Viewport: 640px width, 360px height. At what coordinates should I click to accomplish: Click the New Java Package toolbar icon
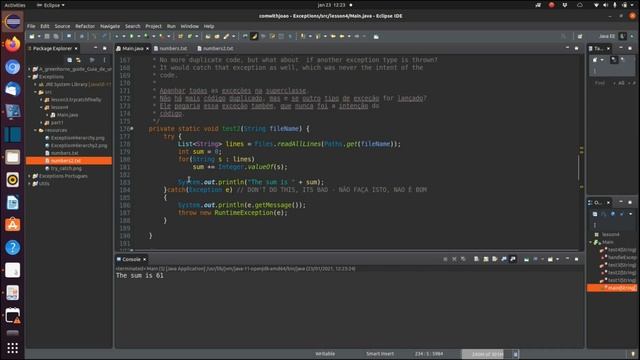pos(180,36)
